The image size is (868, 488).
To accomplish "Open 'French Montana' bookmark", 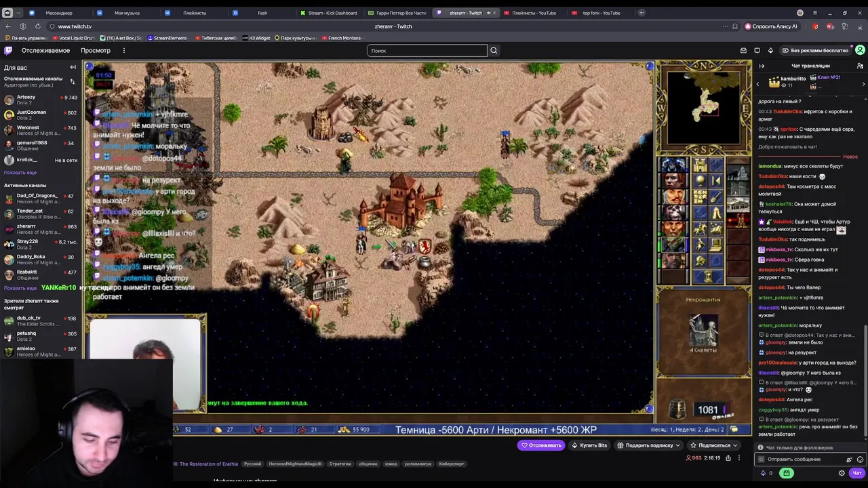I will (x=341, y=38).
